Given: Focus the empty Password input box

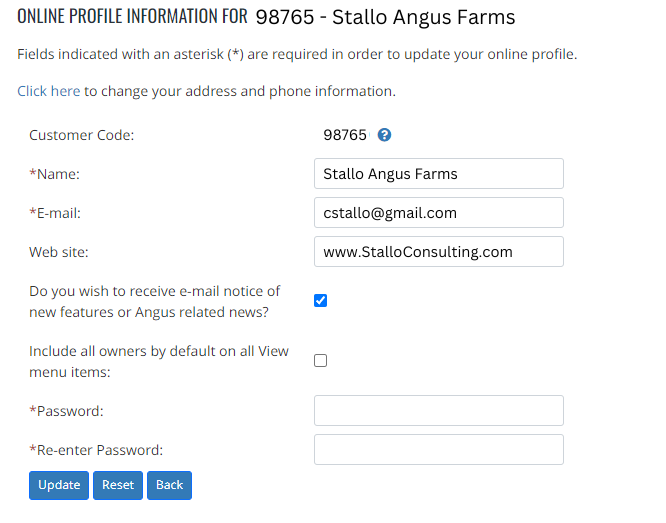Looking at the screenshot, I should [x=439, y=411].
